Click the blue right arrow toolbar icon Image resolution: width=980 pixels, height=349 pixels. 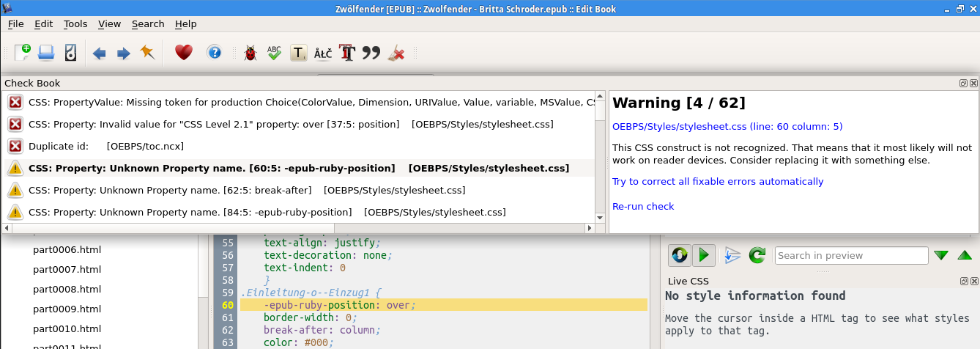[124, 53]
